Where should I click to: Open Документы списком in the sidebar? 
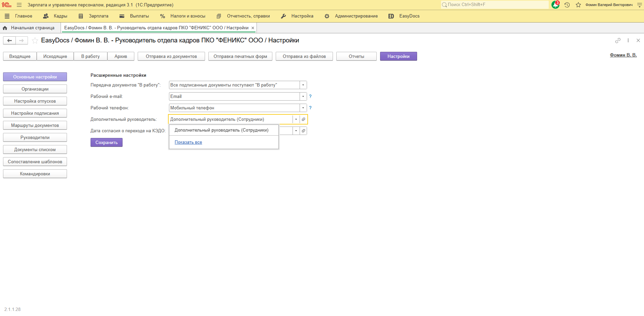click(35, 149)
